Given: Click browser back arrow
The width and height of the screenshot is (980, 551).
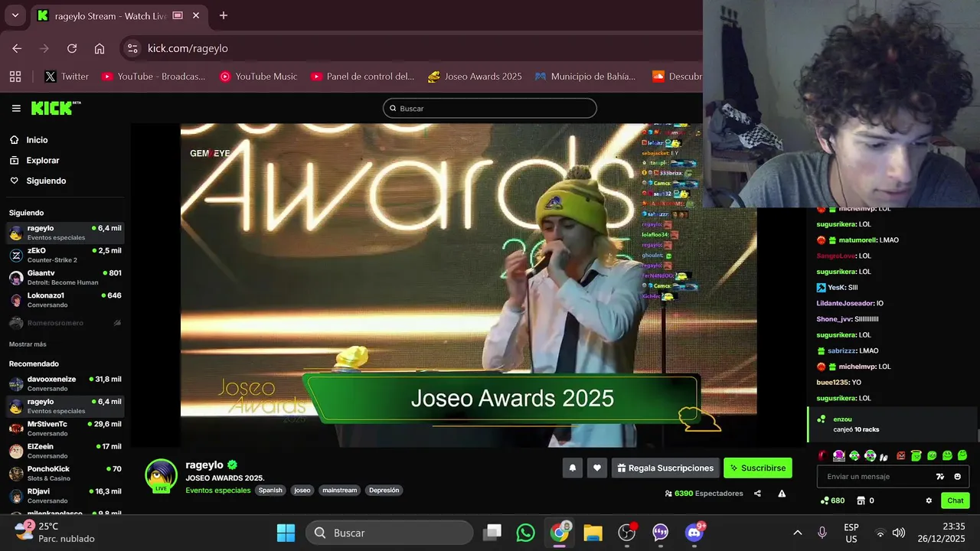Looking at the screenshot, I should 17,48.
